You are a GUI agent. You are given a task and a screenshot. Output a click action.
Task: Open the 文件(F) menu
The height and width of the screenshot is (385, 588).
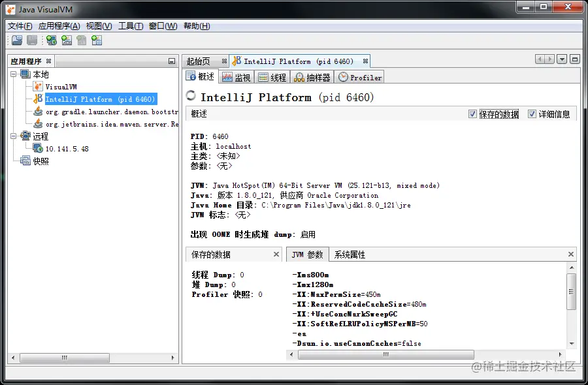(20, 26)
